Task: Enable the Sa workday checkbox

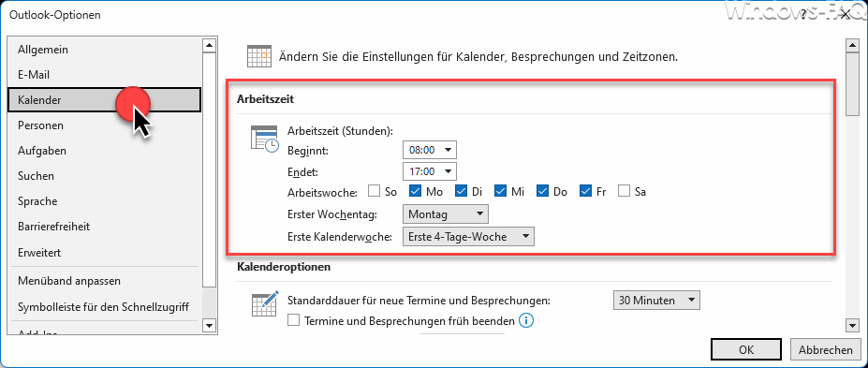Action: [x=625, y=191]
